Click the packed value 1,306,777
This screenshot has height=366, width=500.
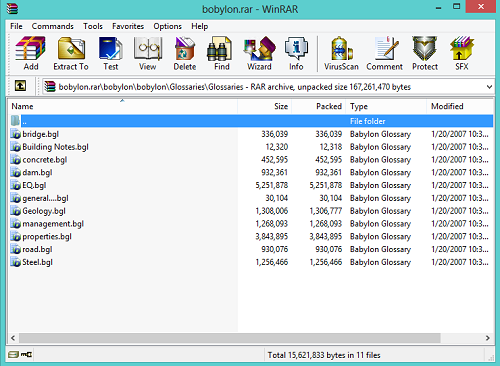pos(326,211)
